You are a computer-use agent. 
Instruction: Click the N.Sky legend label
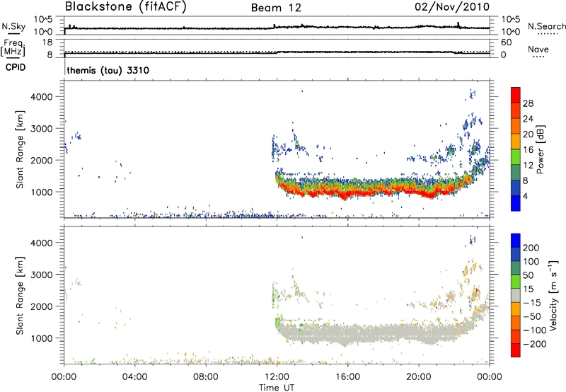point(13,26)
